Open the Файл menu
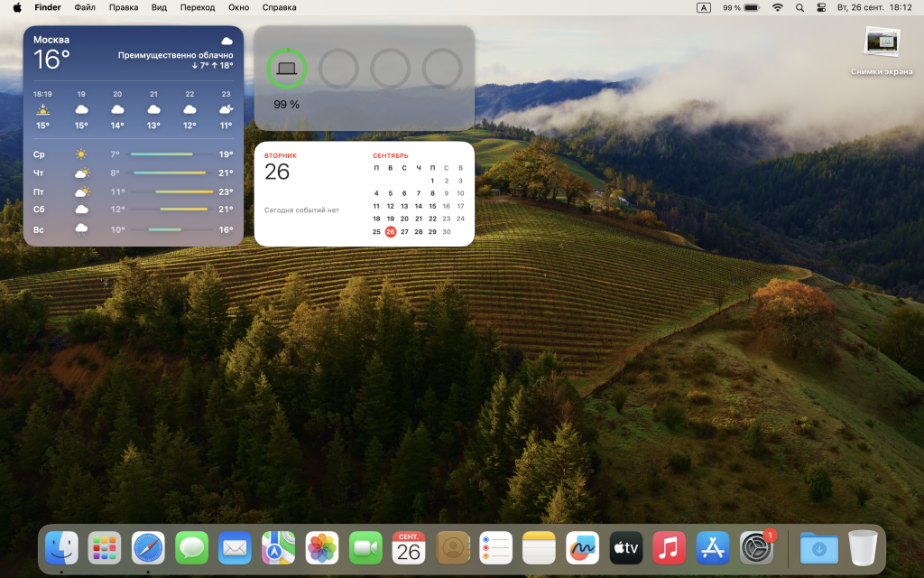Screen dimensions: 924x578 [x=85, y=7]
